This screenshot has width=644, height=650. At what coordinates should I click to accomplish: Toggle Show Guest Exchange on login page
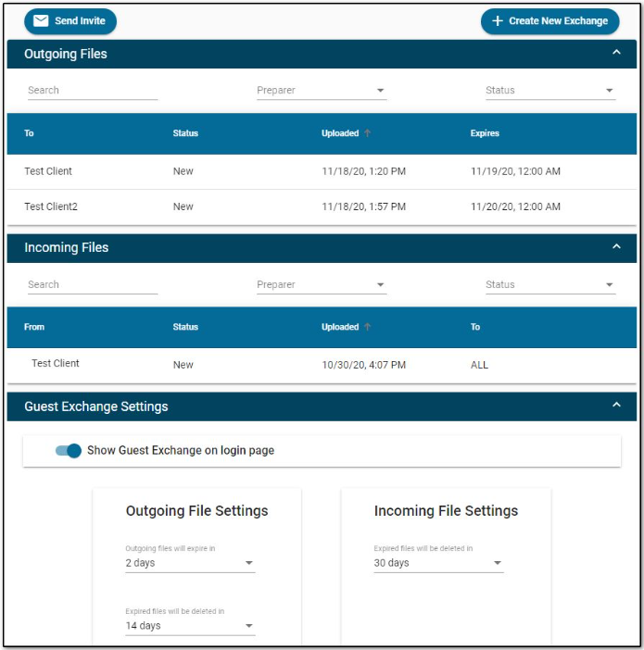(69, 451)
